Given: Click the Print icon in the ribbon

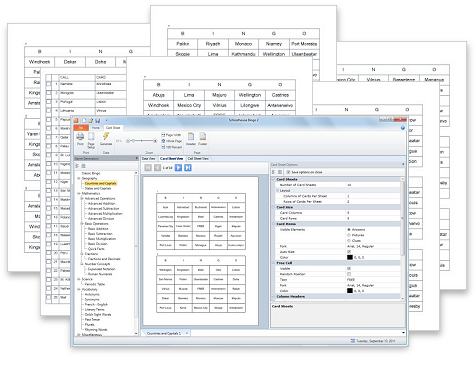Looking at the screenshot, I should (80, 136).
